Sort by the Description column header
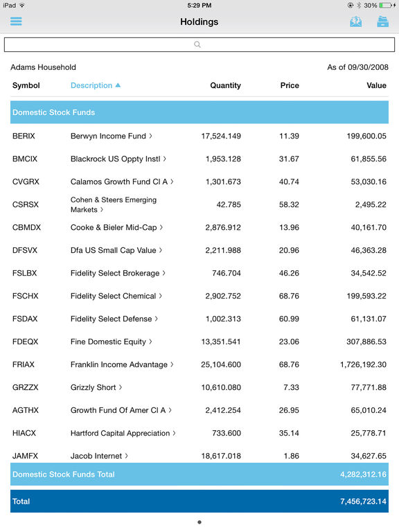Viewport: 399px width, 532px height. click(91, 85)
